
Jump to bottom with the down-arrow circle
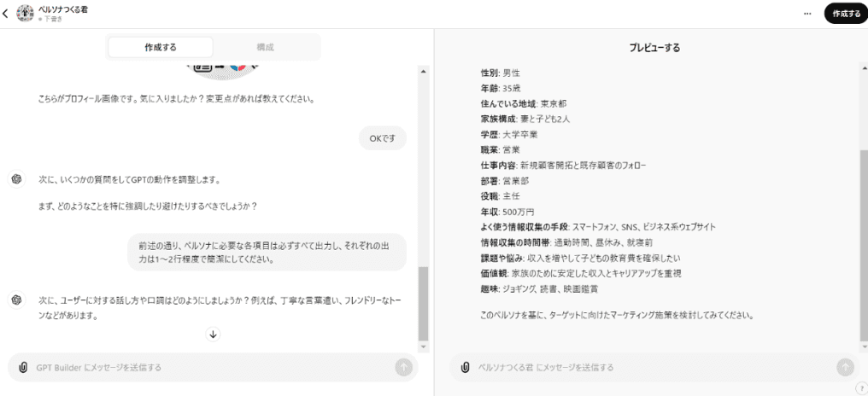(213, 334)
